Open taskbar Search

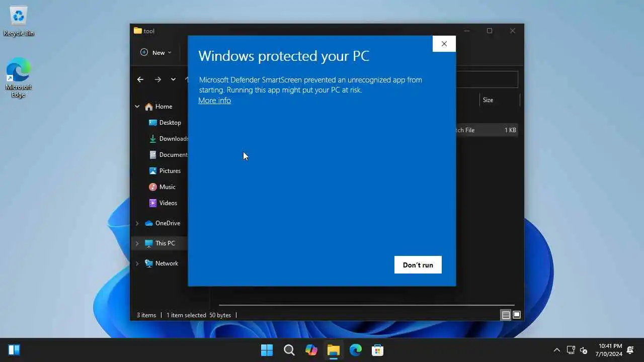click(289, 350)
